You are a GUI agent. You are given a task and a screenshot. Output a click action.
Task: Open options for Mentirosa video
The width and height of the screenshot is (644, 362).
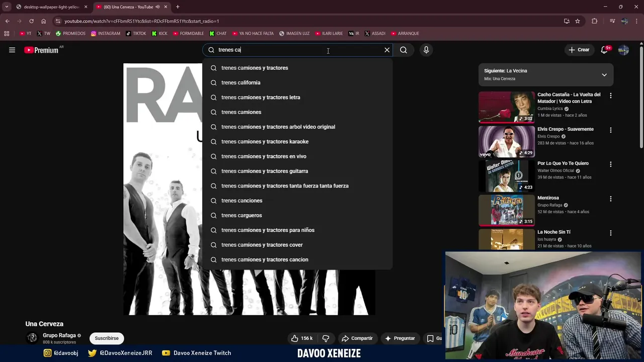[611, 199]
